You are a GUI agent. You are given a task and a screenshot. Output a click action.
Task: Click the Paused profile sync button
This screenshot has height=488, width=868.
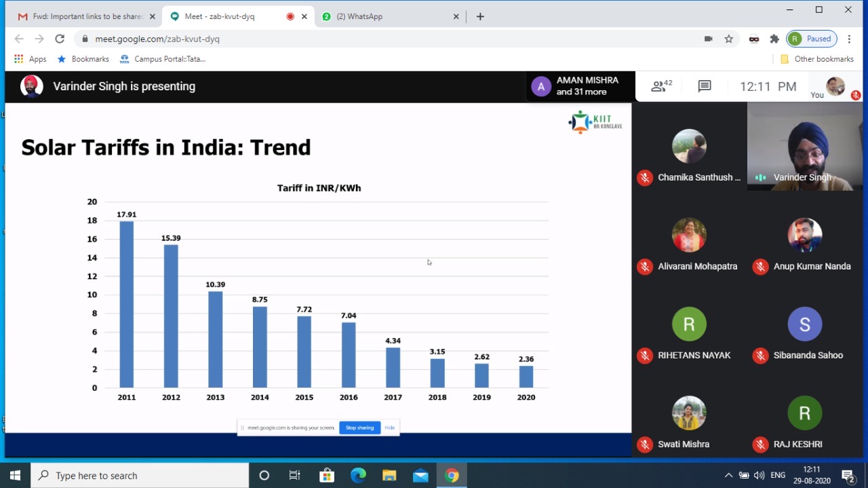coord(811,39)
